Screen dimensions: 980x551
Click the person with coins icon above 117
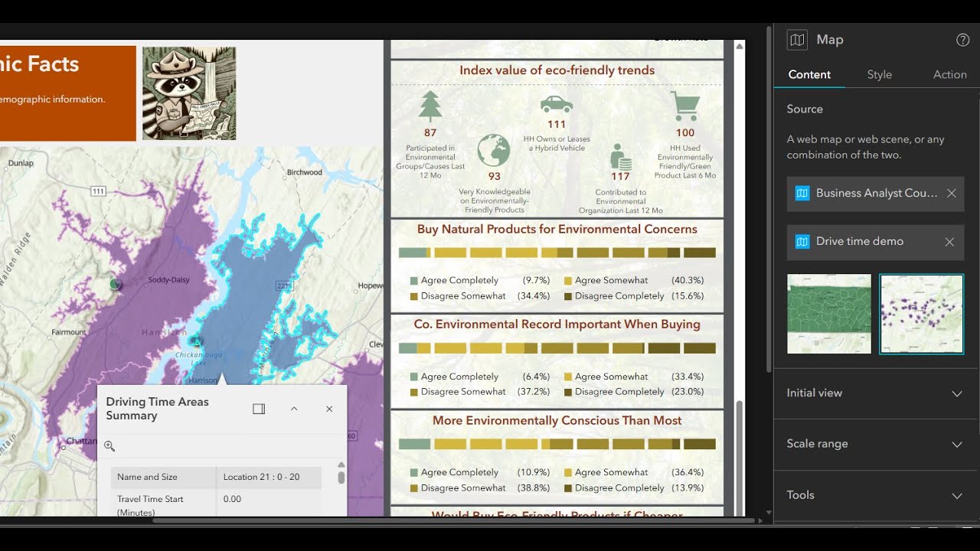click(620, 157)
